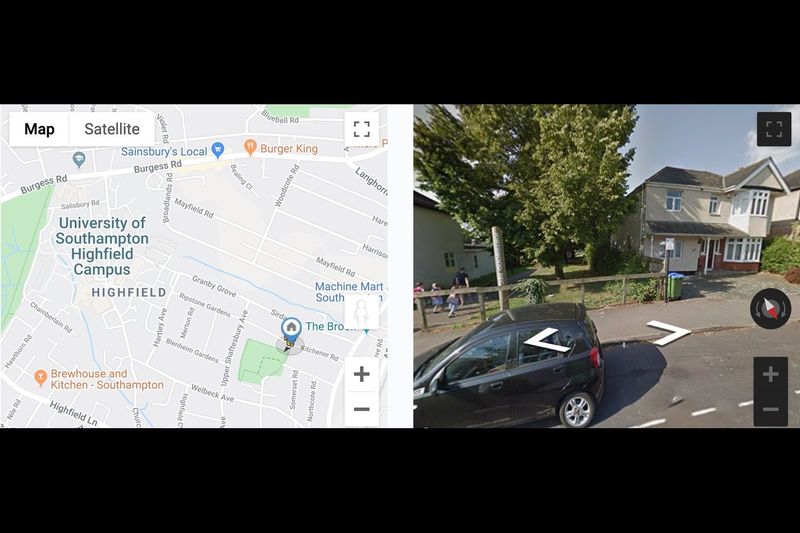
Task: Click University of Southampton Highfield Campus label
Action: click(x=102, y=246)
